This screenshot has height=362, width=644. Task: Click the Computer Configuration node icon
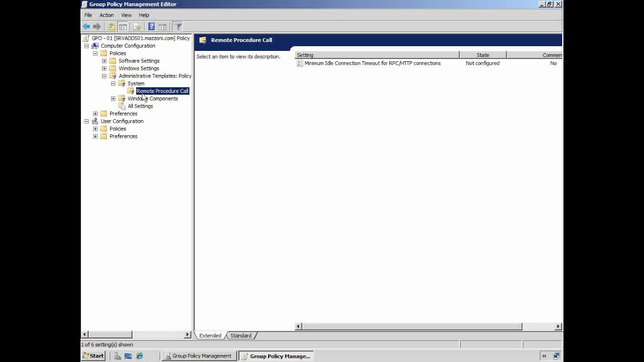(95, 46)
